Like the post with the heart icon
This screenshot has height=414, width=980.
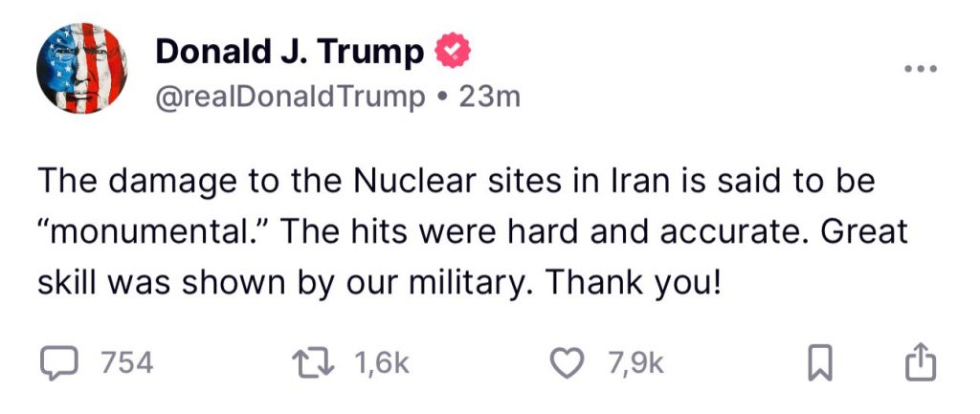tap(570, 362)
